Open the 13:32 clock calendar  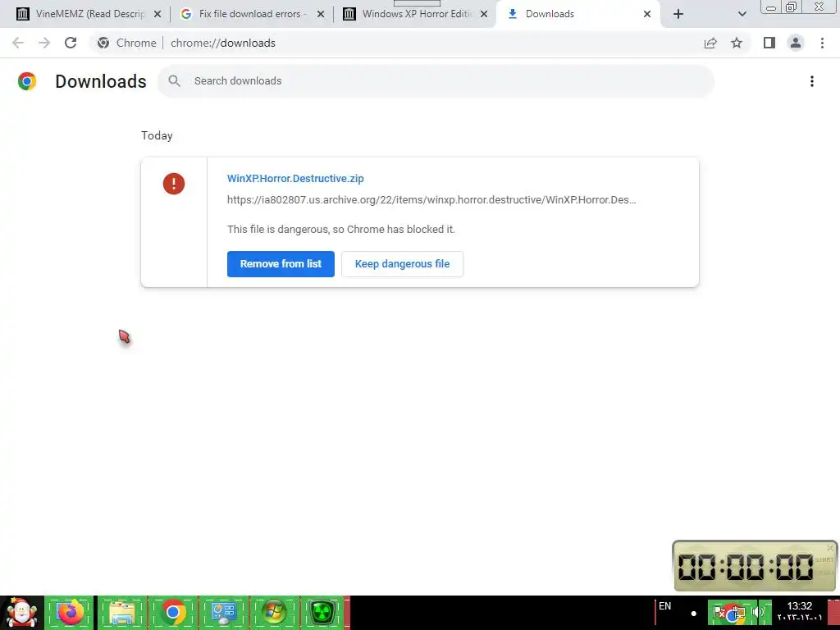tap(799, 612)
